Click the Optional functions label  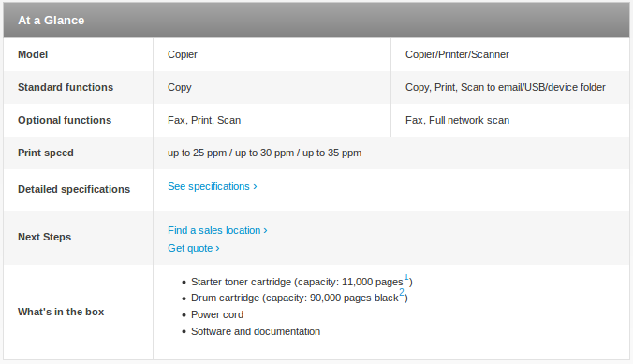tap(65, 120)
